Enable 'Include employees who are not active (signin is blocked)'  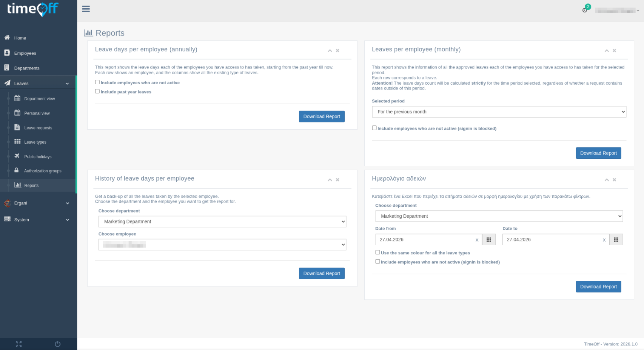[x=374, y=128]
